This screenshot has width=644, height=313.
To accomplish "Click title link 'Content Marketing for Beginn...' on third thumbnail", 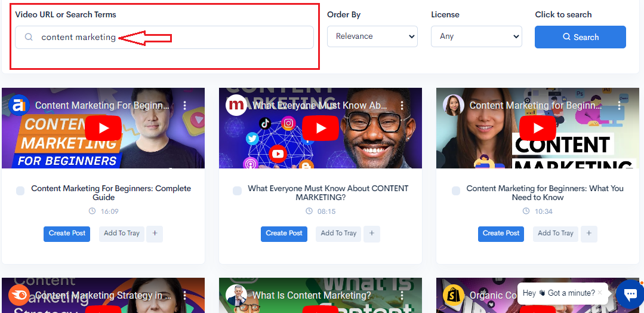I will 536,105.
